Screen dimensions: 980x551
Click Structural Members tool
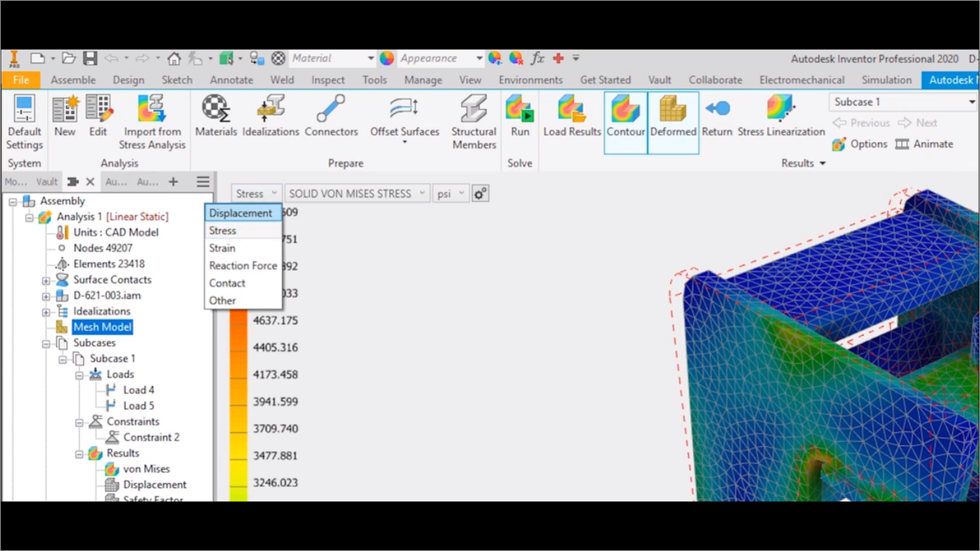coord(473,123)
